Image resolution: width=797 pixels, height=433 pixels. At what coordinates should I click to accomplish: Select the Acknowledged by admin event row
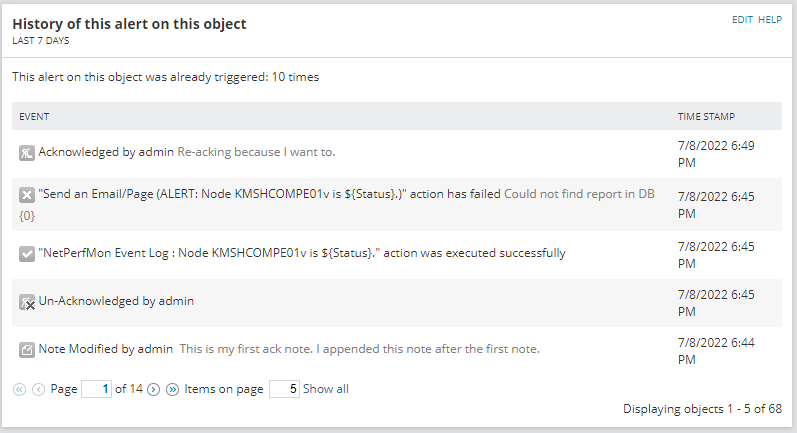coord(186,153)
